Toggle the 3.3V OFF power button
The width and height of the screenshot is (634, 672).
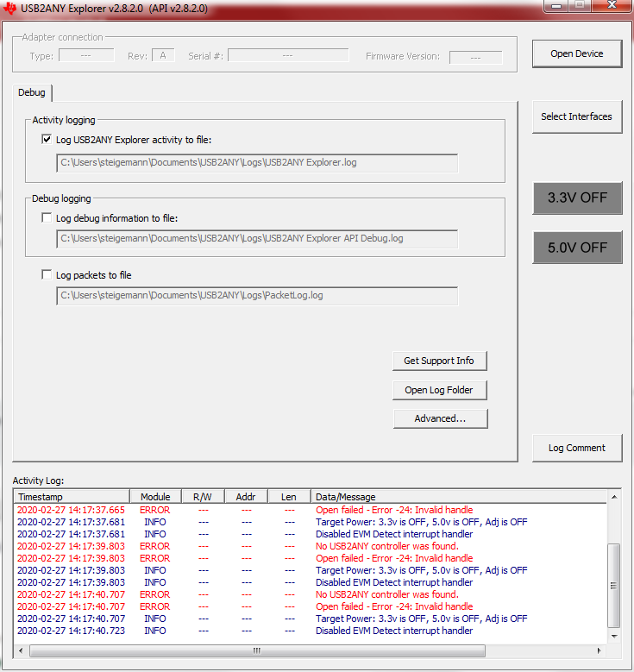tap(577, 198)
